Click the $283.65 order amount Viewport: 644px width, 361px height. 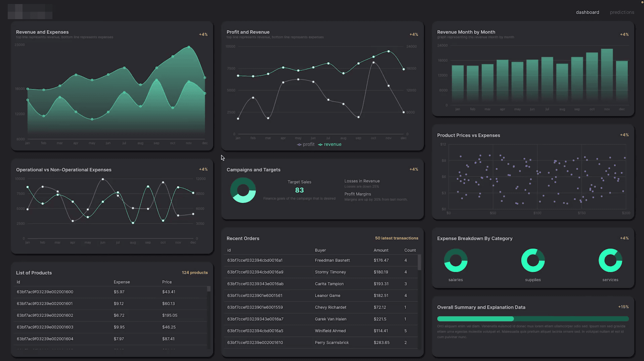click(x=381, y=343)
